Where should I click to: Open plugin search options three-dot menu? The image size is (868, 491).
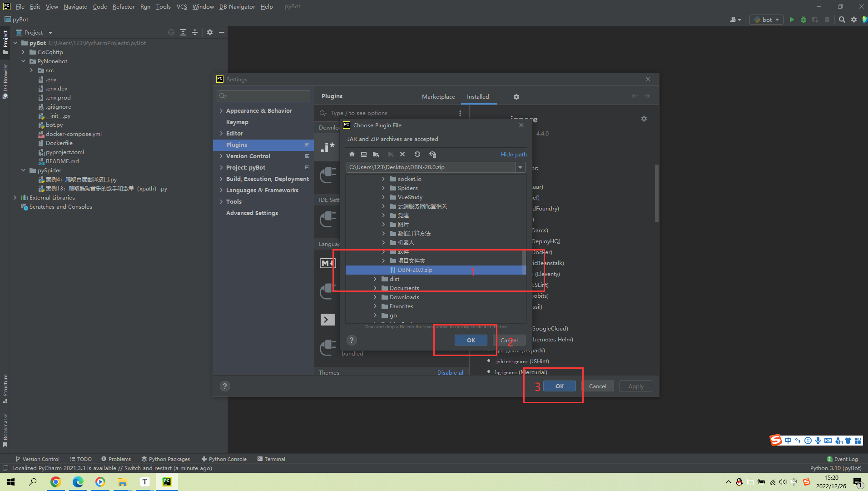coord(460,113)
